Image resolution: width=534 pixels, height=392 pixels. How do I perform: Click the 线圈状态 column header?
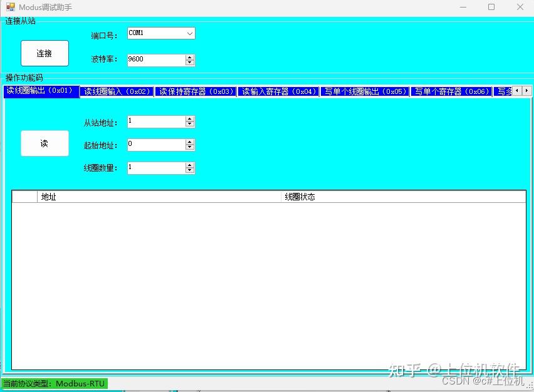pyautogui.click(x=300, y=196)
